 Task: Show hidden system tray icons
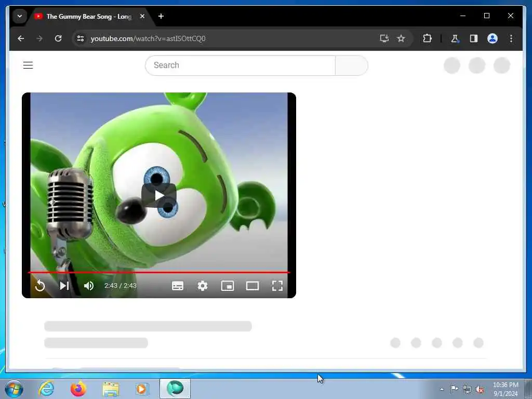442,389
